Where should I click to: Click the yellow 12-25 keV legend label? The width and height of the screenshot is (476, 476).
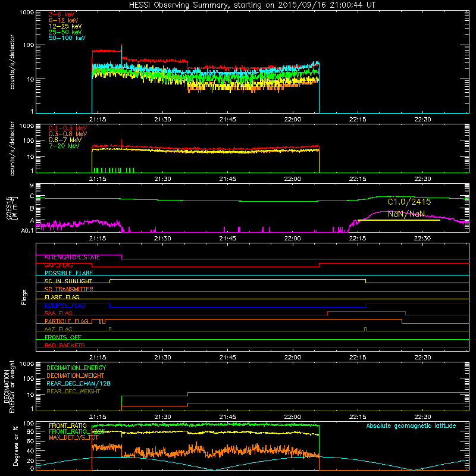pos(65,26)
